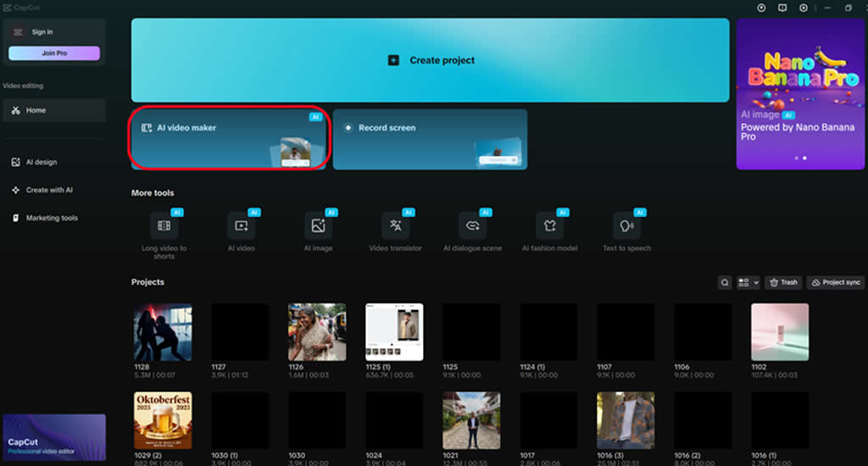Open the AI image tool
The width and height of the screenshot is (868, 466).
pyautogui.click(x=318, y=226)
